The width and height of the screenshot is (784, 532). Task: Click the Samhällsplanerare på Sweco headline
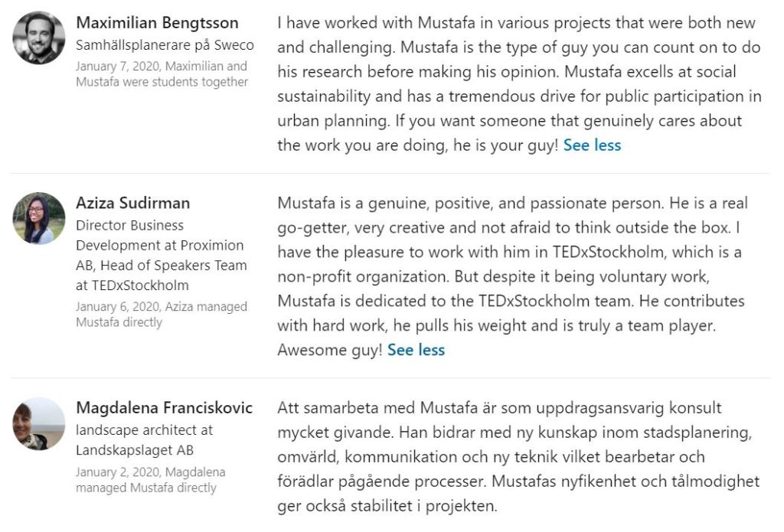tap(165, 45)
